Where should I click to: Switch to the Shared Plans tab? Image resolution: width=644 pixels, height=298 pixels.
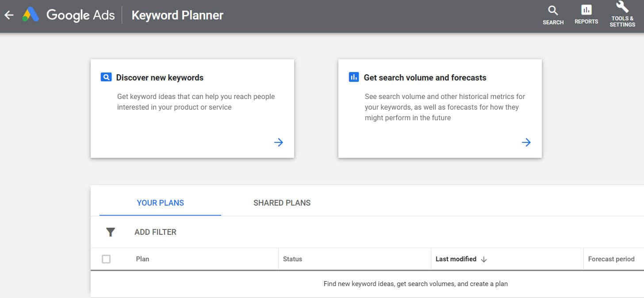[x=282, y=203]
